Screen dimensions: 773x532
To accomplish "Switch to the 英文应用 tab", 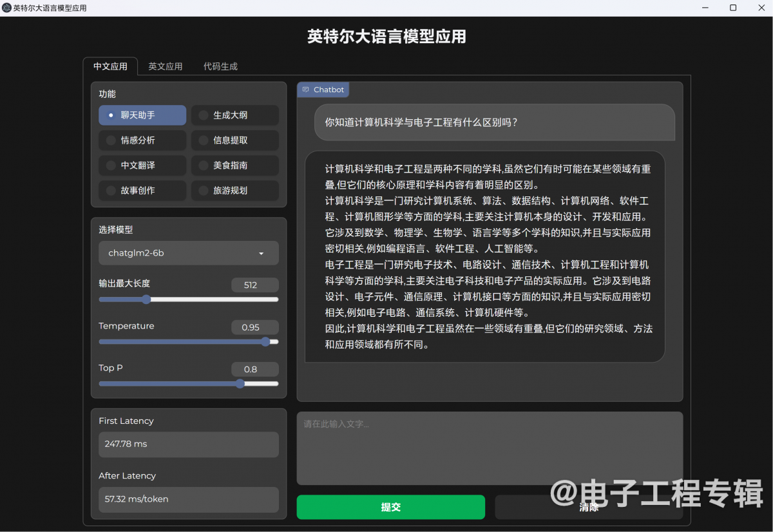I will click(166, 66).
